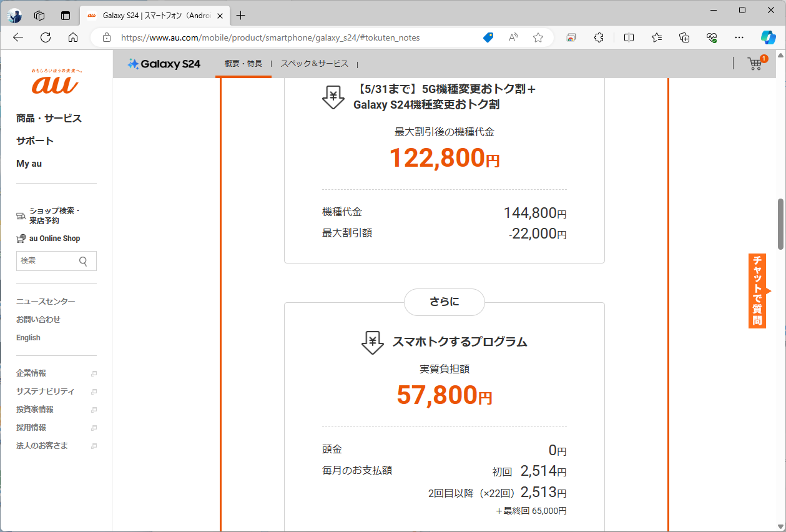Open Browser essentials heart icon
The height and width of the screenshot is (532, 786).
712,37
